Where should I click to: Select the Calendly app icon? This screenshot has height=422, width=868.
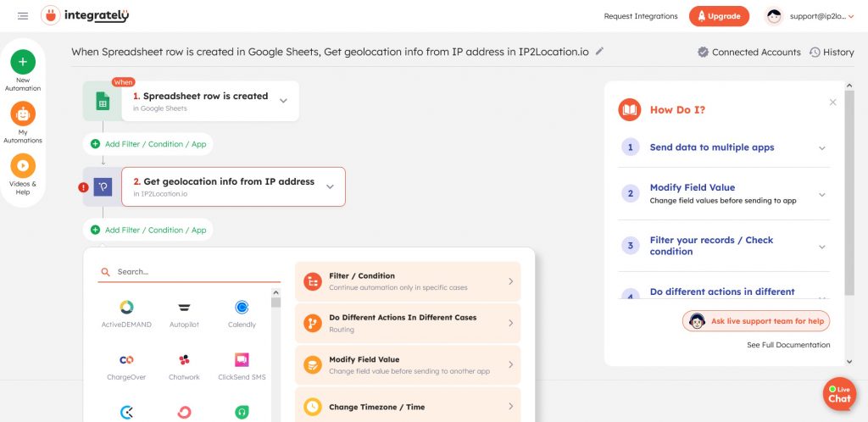click(x=242, y=308)
